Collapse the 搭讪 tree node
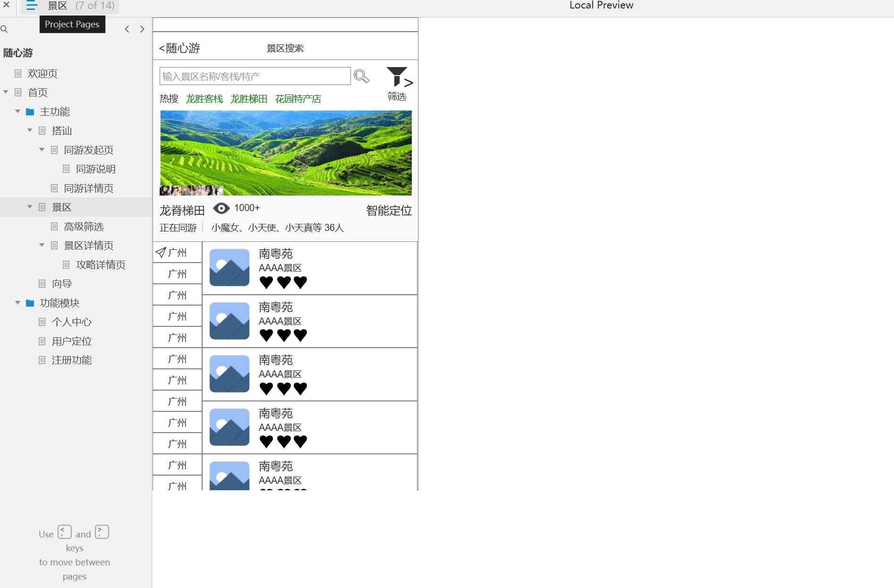 click(x=30, y=130)
